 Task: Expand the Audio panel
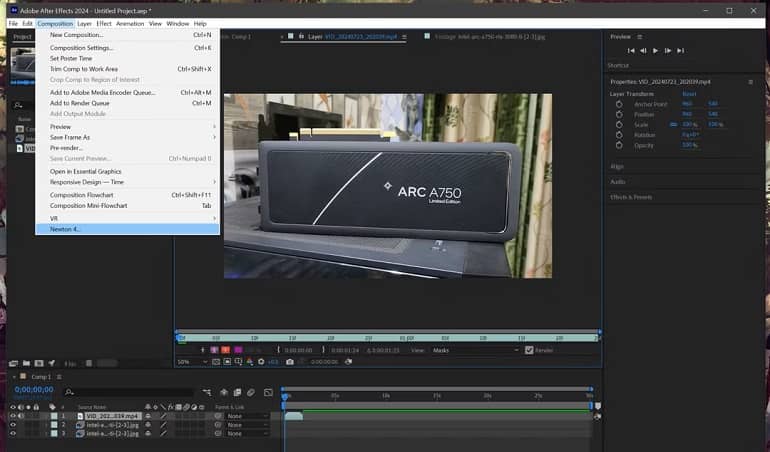618,182
